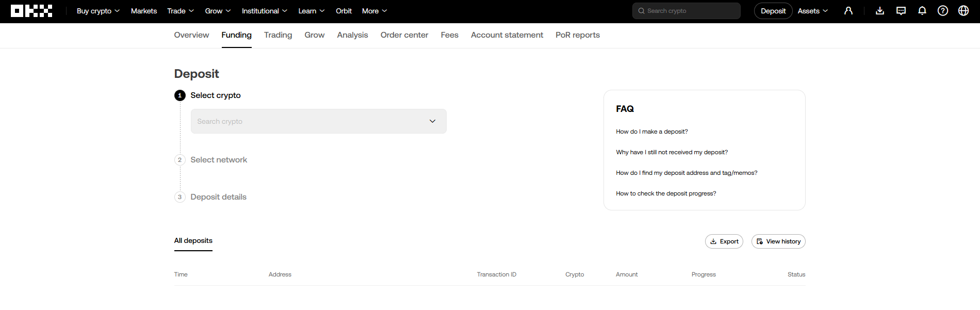This screenshot has width=980, height=310.
Task: Expand the Buy crypto menu
Action: 98,11
